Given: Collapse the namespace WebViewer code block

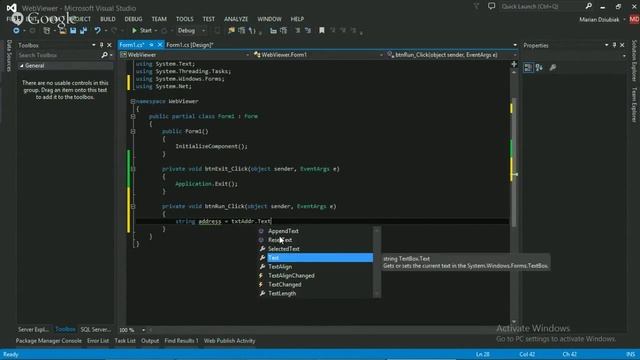Looking at the screenshot, I should (x=133, y=101).
